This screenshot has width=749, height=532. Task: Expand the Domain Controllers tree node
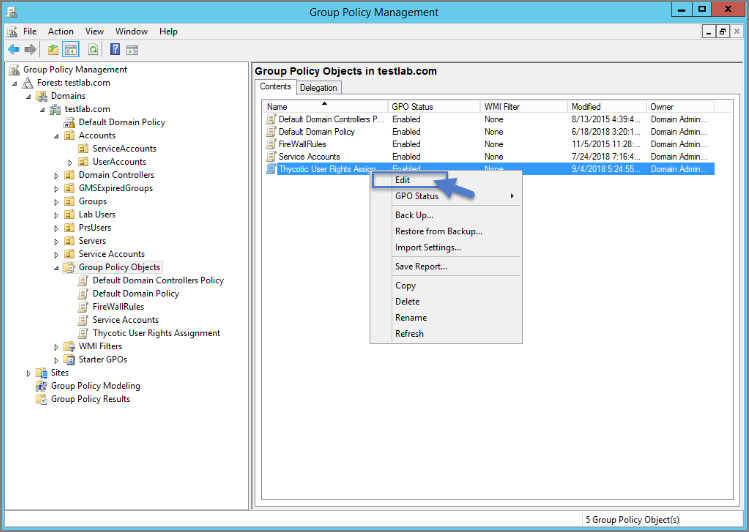(x=56, y=175)
